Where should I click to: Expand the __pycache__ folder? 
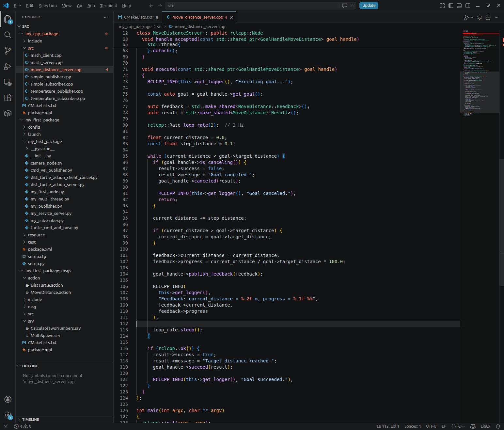pos(27,149)
